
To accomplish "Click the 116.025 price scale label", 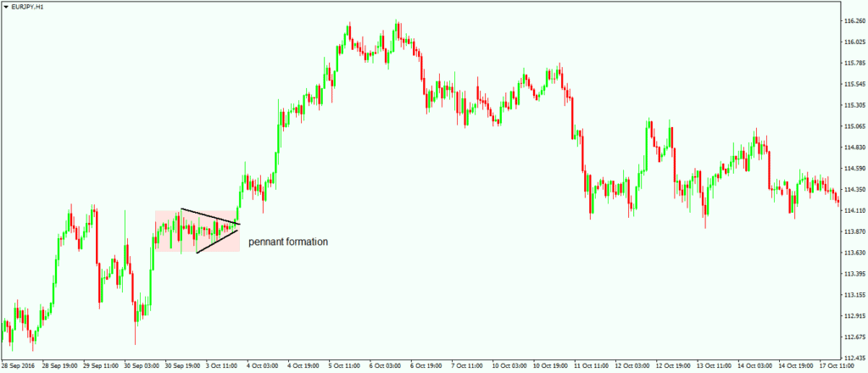I will point(854,42).
